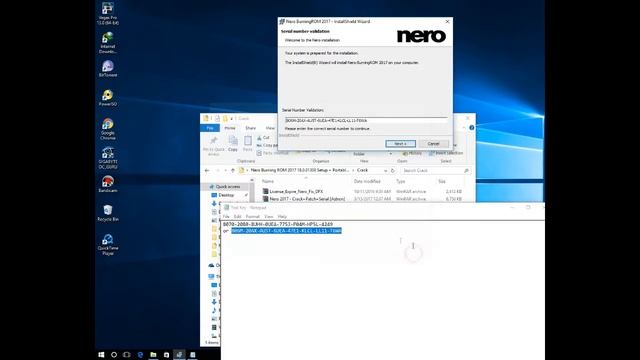Click the Explorer refresh button
This screenshot has height=360, width=640.
393,170
